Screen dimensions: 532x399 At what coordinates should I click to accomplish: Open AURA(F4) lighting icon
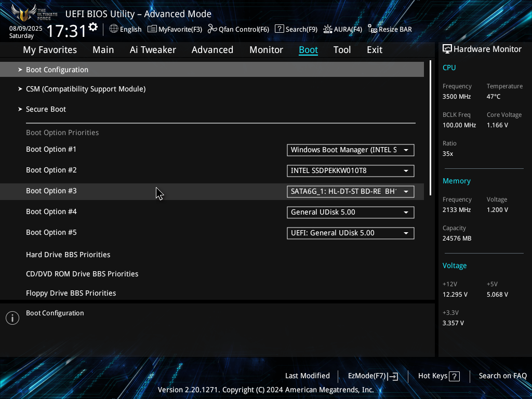[327, 29]
